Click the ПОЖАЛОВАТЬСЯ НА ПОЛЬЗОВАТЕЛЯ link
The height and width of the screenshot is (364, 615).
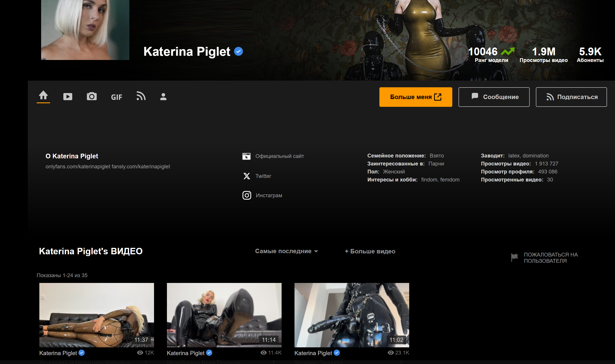(551, 258)
